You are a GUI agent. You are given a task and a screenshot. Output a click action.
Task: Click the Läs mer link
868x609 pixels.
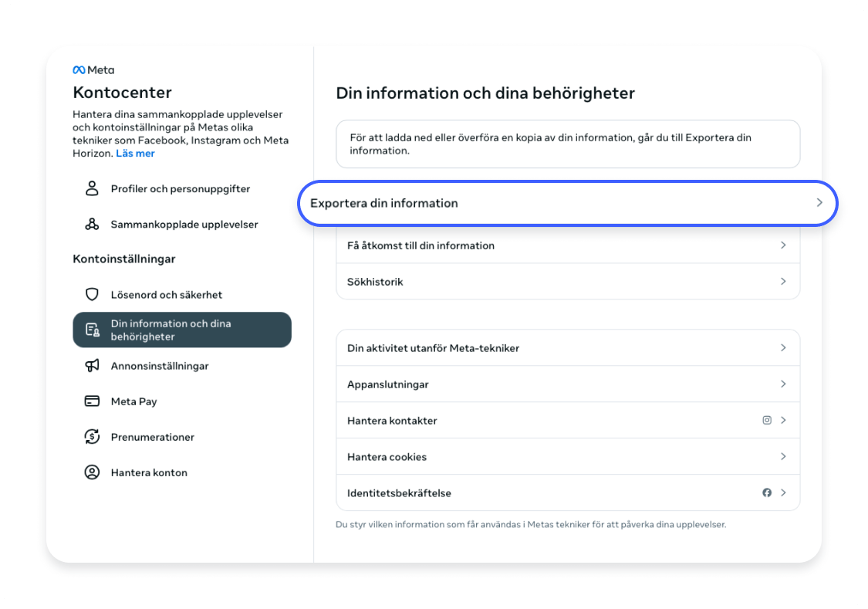135,153
